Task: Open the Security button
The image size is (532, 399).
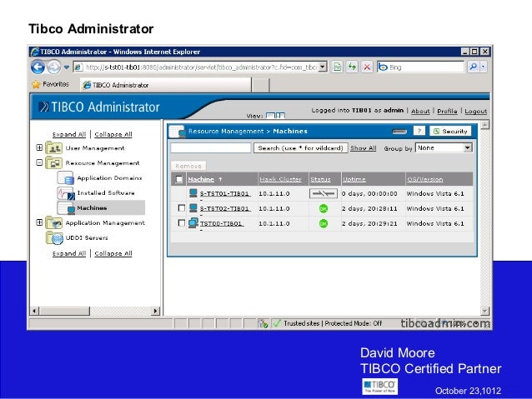Action: click(450, 131)
